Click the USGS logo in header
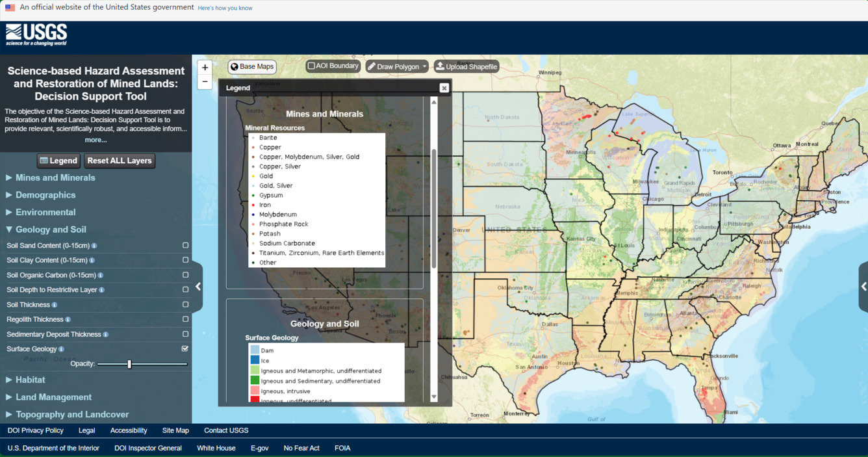Image resolution: width=868 pixels, height=457 pixels. (36, 35)
